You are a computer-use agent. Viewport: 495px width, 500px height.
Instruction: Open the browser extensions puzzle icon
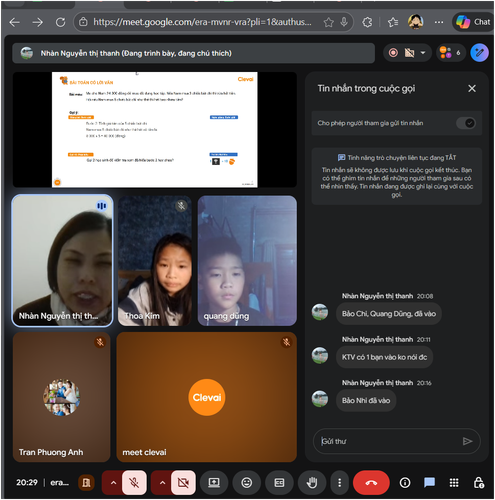coord(367,22)
